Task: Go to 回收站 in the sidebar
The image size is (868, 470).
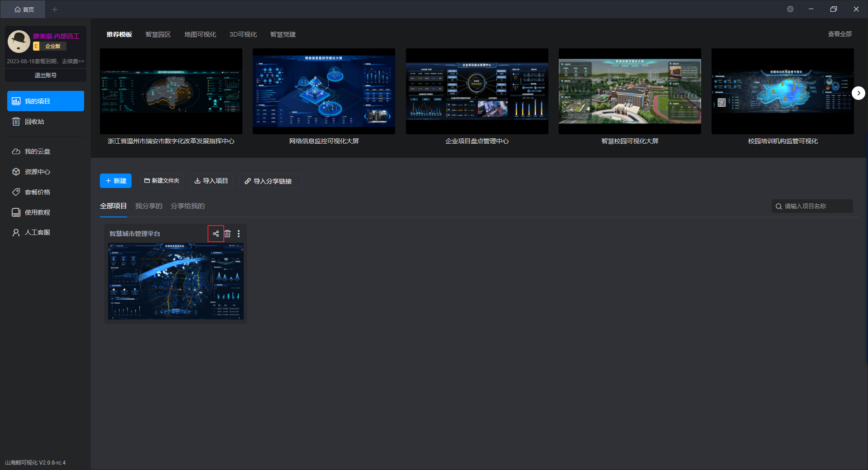Action: point(46,122)
